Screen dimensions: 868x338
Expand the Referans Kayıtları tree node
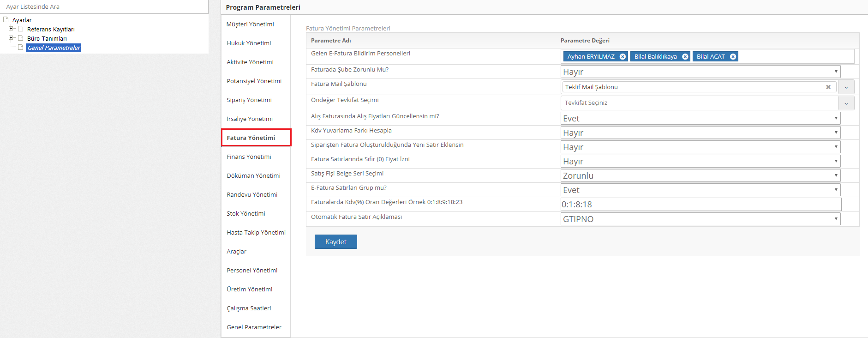click(x=11, y=29)
